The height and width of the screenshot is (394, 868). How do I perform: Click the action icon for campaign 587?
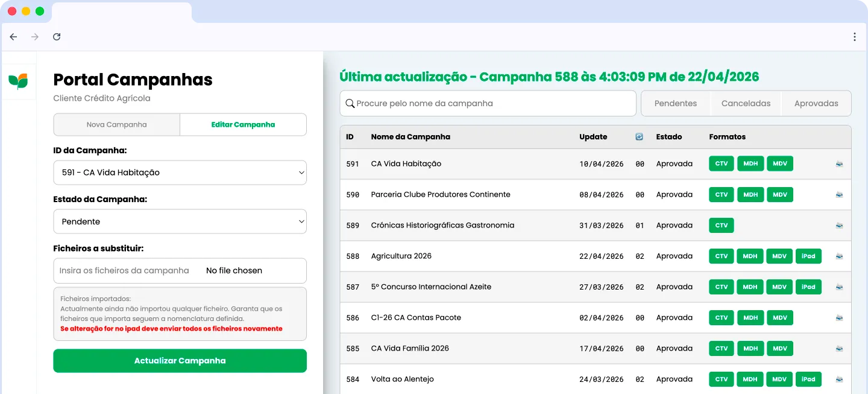point(839,287)
